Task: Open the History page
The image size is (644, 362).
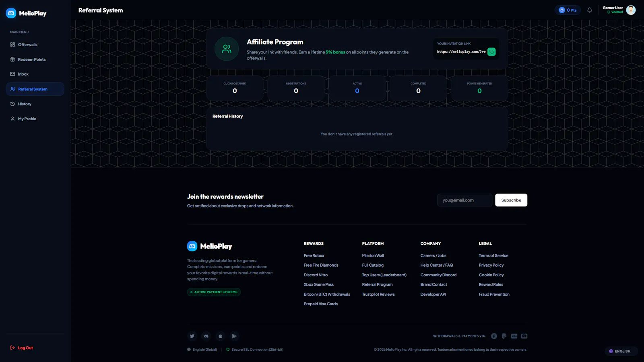Action: tap(35, 104)
